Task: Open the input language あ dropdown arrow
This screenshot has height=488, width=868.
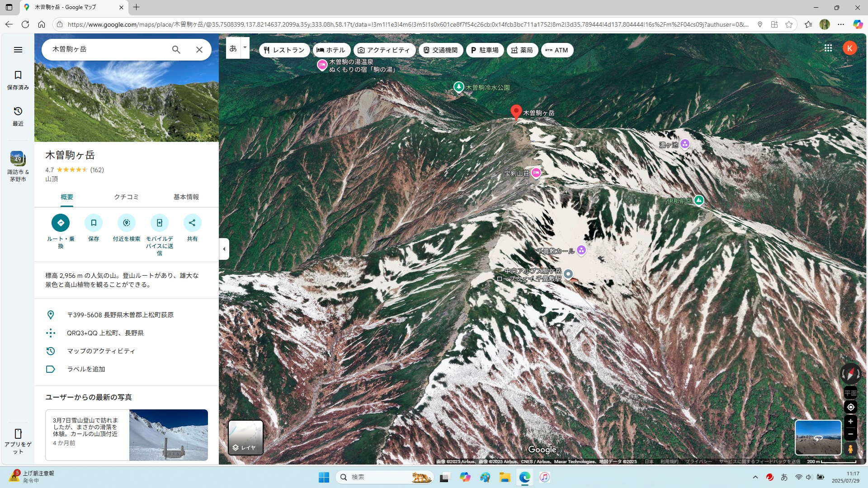Action: [x=245, y=47]
